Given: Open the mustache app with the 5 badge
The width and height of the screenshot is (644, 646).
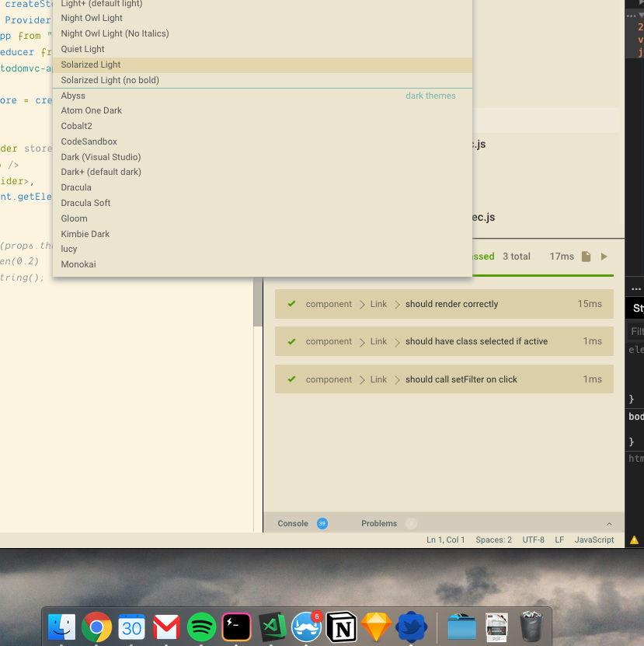Looking at the screenshot, I should tap(306, 627).
